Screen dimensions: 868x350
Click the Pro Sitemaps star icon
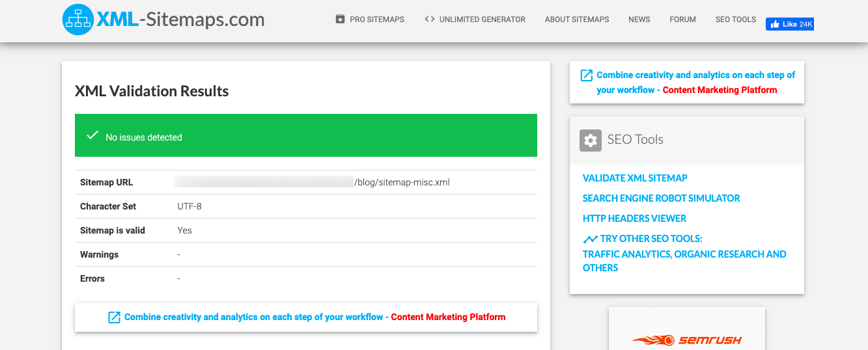coord(340,20)
